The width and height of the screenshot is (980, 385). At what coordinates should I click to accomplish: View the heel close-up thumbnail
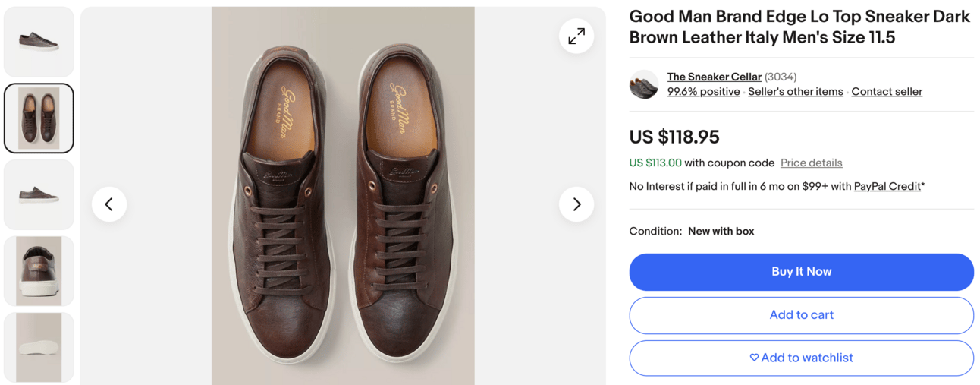click(39, 271)
